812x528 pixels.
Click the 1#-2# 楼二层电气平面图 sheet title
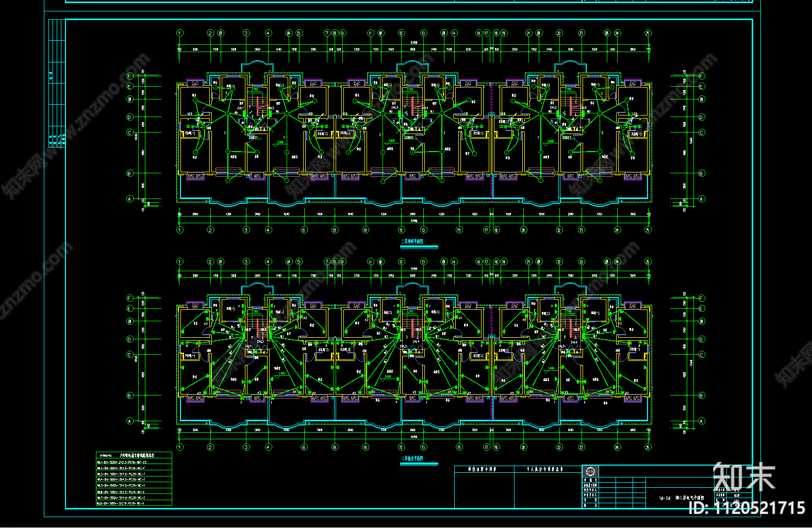coord(682,498)
